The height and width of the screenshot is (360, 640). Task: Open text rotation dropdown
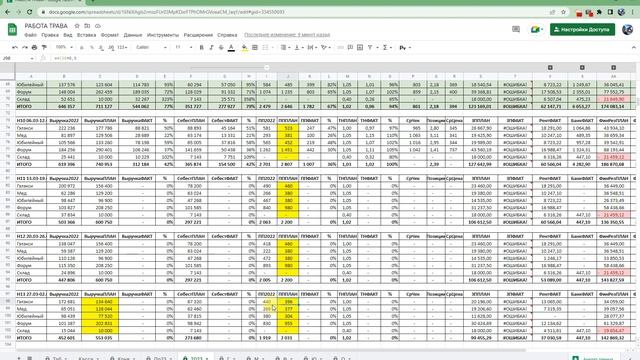[x=325, y=48]
